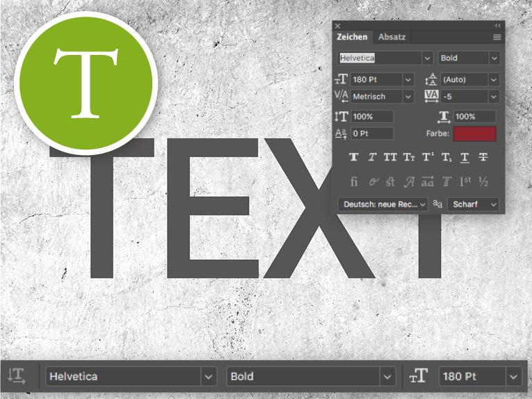Click the baseline shift 0 Pt field
This screenshot has width=532, height=399.
[372, 133]
